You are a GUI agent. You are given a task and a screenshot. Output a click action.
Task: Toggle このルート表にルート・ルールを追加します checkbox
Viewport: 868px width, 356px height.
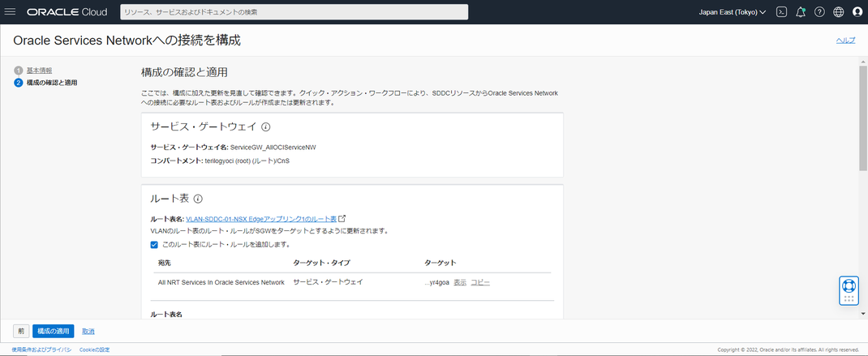154,244
